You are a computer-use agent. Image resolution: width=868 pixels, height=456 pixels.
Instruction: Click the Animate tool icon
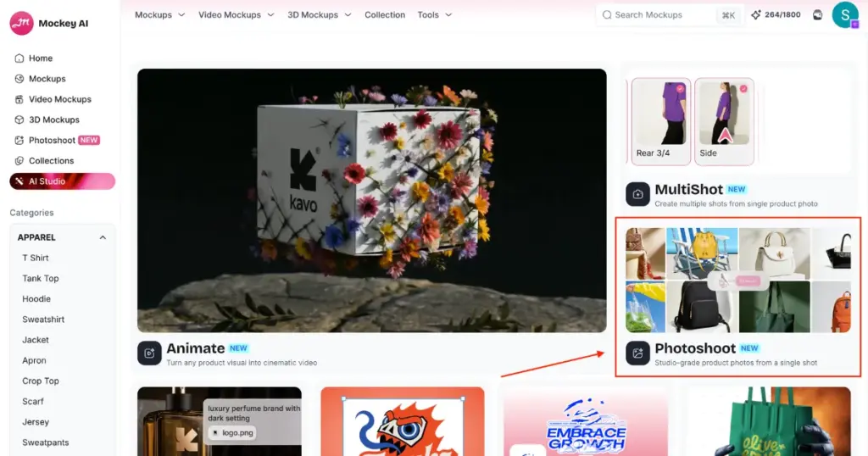(x=149, y=353)
